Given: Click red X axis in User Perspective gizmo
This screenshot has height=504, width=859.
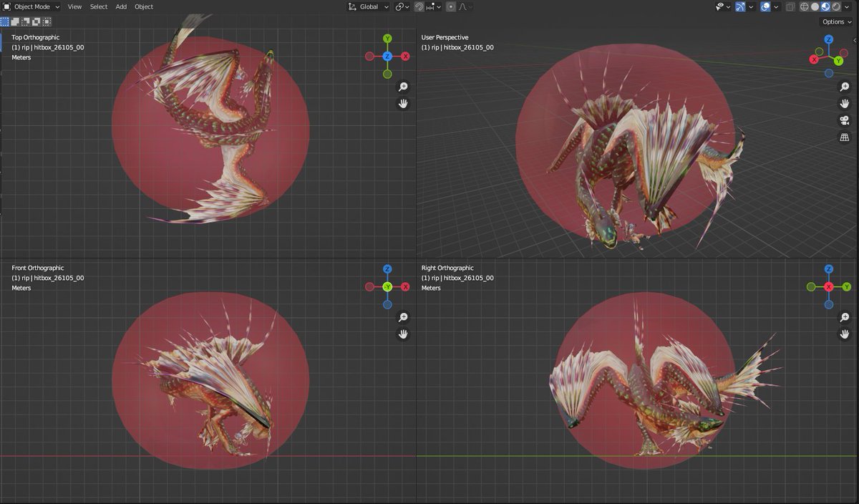Looking at the screenshot, I should pyautogui.click(x=814, y=59).
